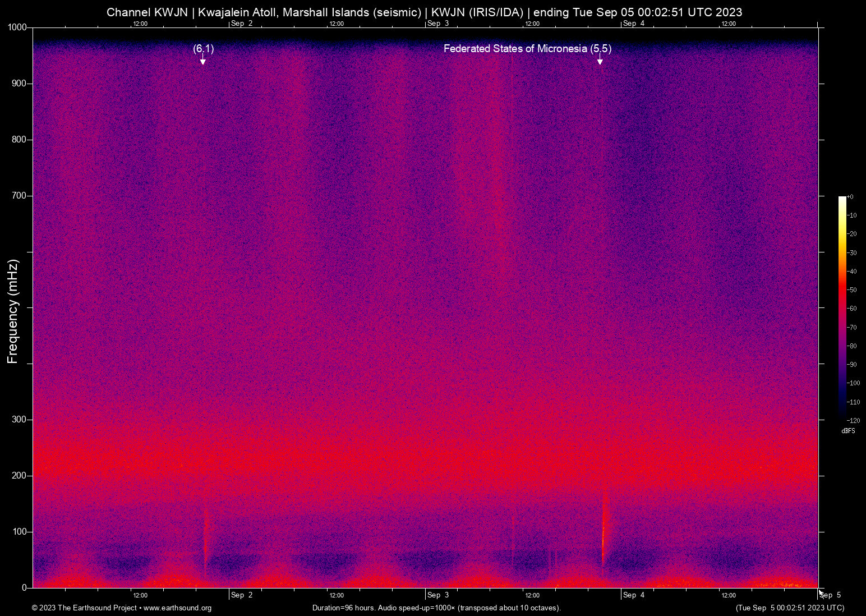Viewport: 866px width, 616px height.
Task: Select the Sep 3 label on top axis
Action: point(437,24)
